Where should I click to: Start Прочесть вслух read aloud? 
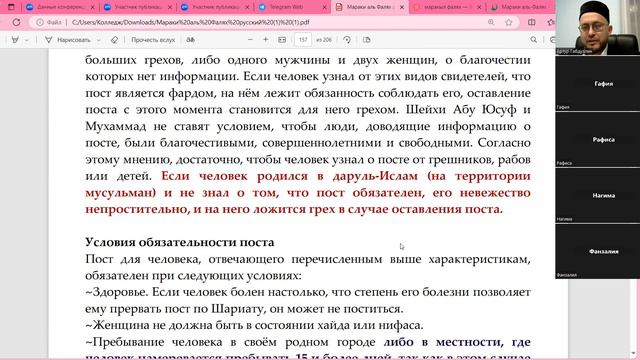click(x=153, y=40)
